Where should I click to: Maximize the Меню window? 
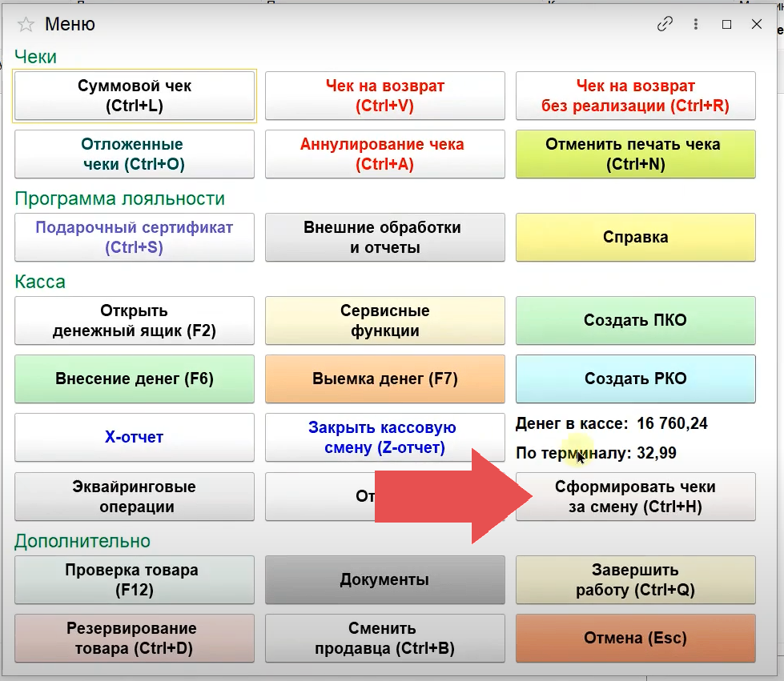[727, 24]
